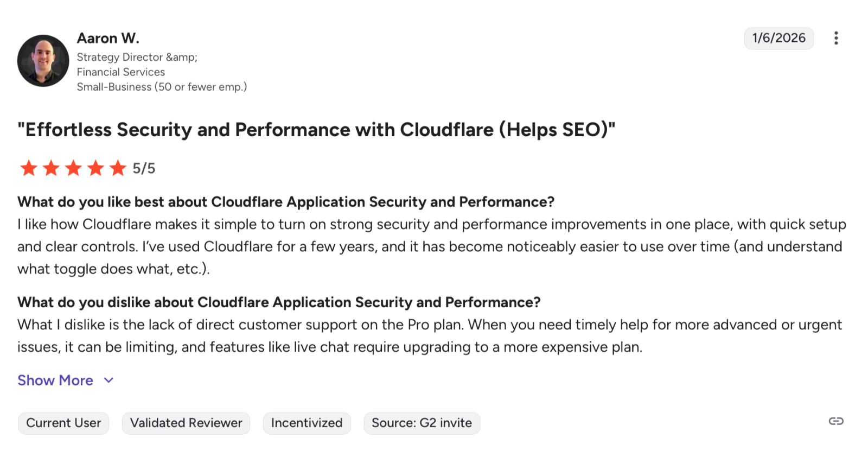The width and height of the screenshot is (868, 457).
Task: Click the second rating star
Action: 51,168
